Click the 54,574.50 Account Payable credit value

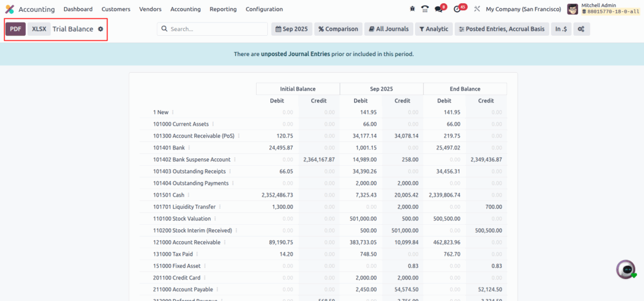coord(406,290)
